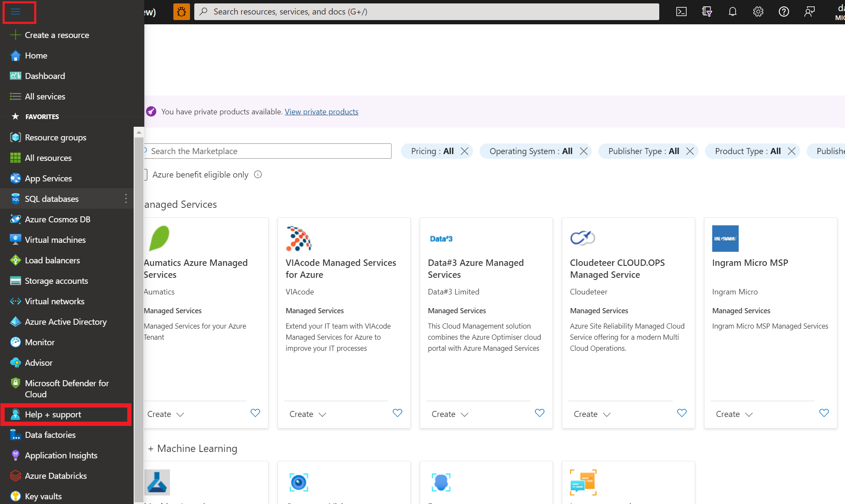Click the Resource groups icon
Image resolution: width=845 pixels, height=504 pixels.
[15, 137]
